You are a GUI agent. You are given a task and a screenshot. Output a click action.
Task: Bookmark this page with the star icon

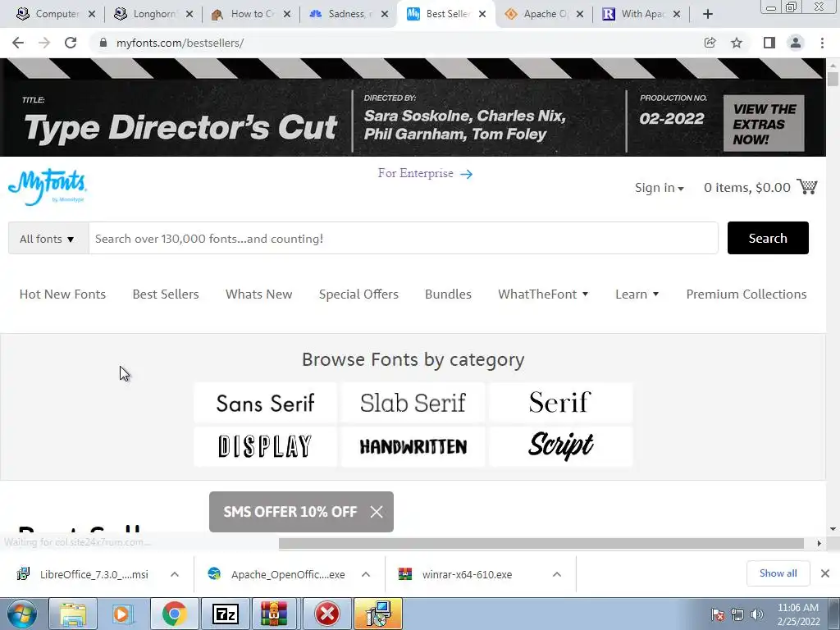point(737,43)
